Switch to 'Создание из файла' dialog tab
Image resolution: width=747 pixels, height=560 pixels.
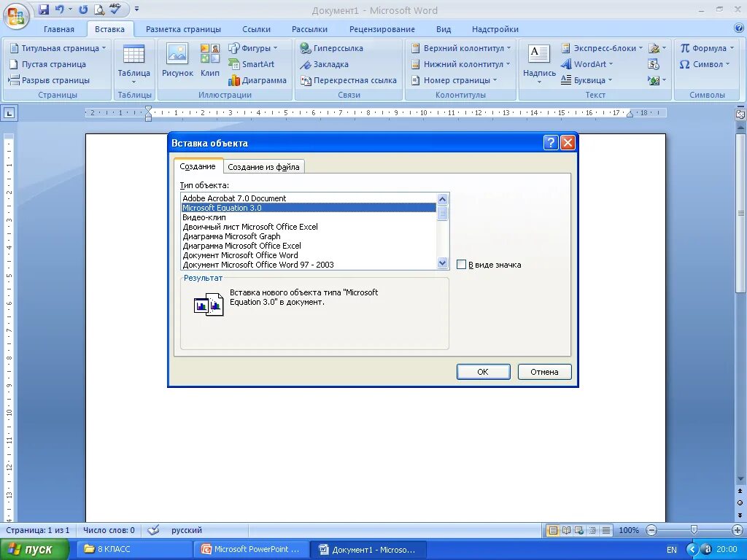(263, 167)
